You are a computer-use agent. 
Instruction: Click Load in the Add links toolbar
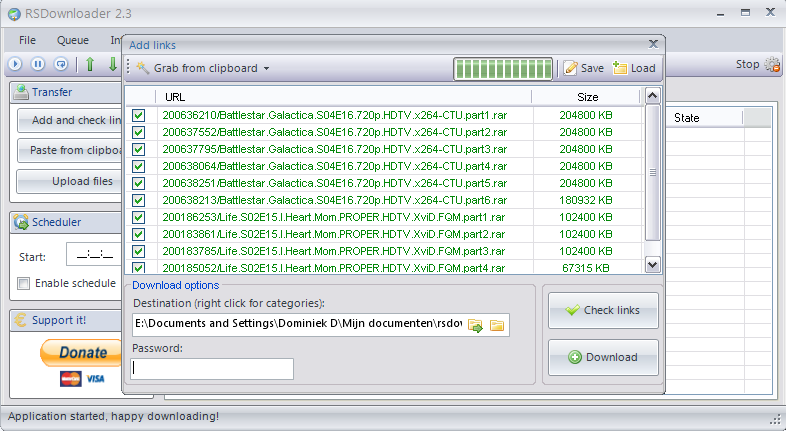click(634, 68)
